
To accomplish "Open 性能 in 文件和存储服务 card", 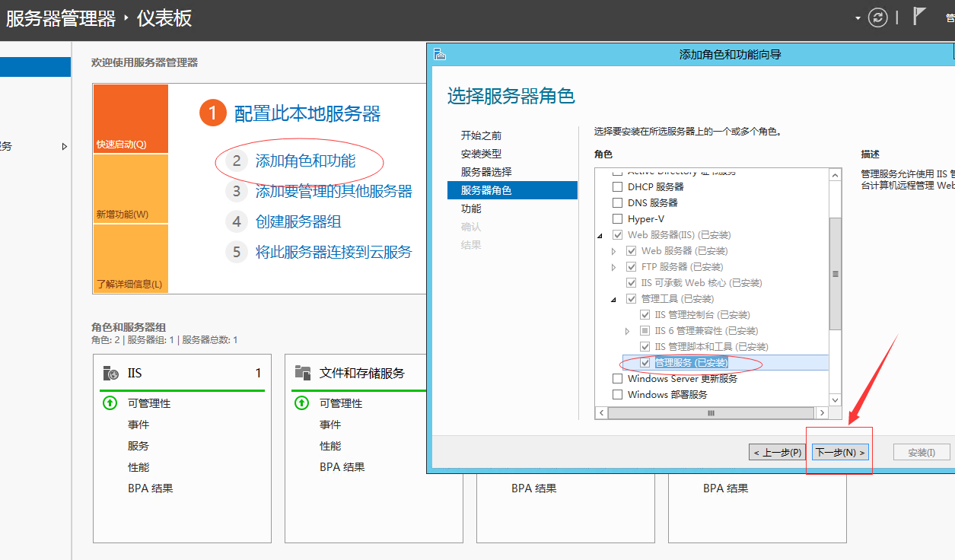I will tap(330, 446).
